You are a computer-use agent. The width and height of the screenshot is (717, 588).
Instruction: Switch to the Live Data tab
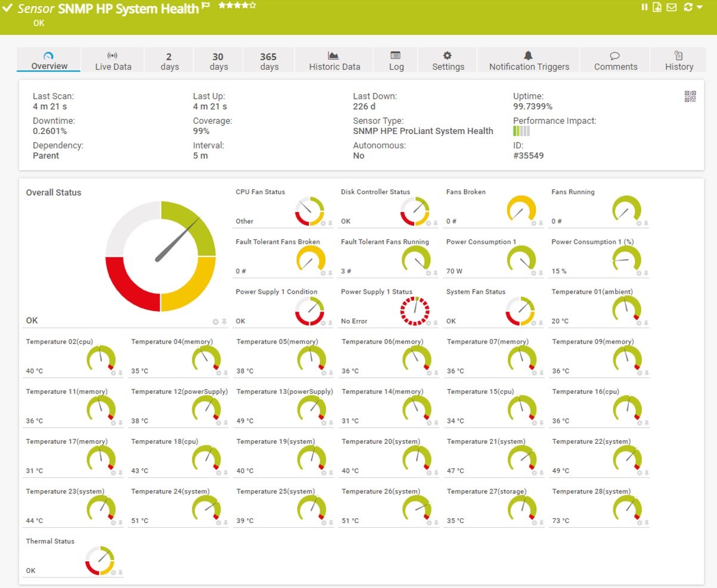113,60
